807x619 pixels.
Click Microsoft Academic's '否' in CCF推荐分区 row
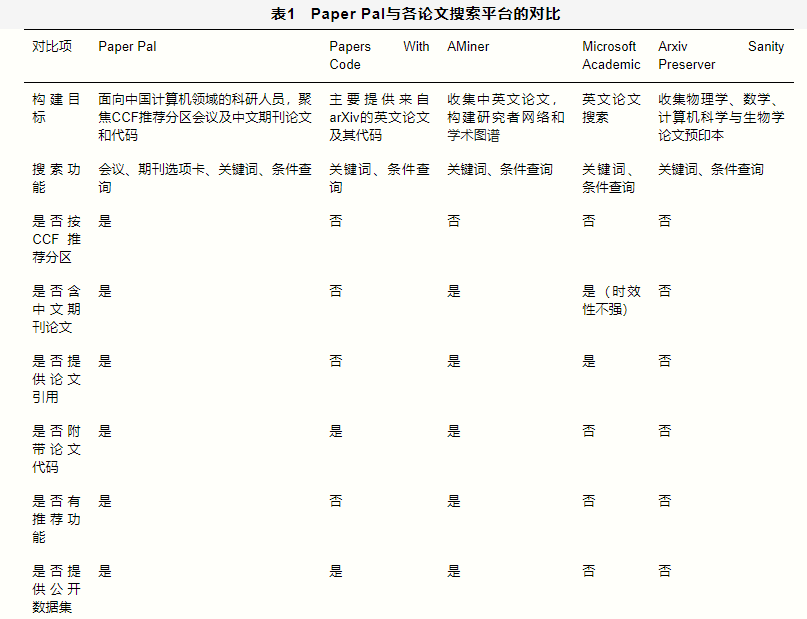point(589,221)
